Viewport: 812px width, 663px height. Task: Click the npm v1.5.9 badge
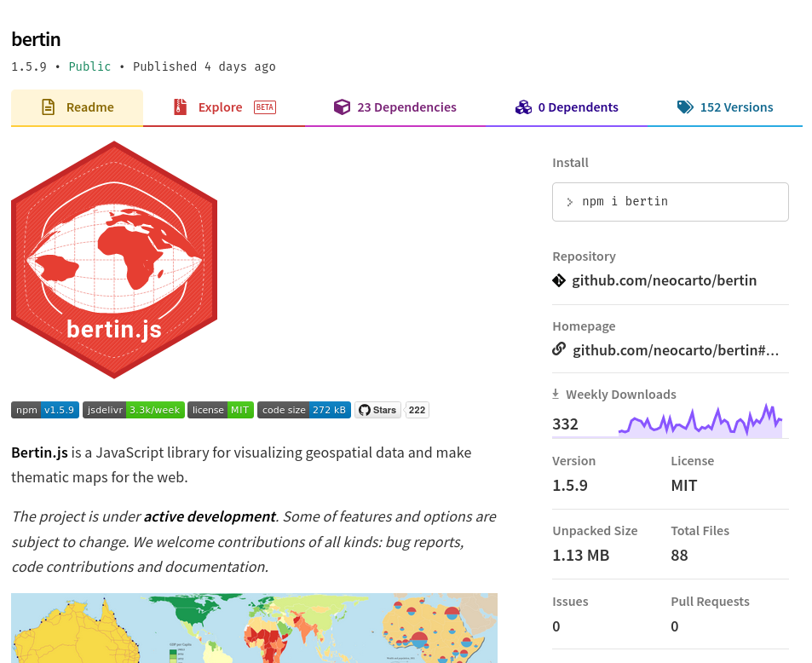(x=45, y=410)
